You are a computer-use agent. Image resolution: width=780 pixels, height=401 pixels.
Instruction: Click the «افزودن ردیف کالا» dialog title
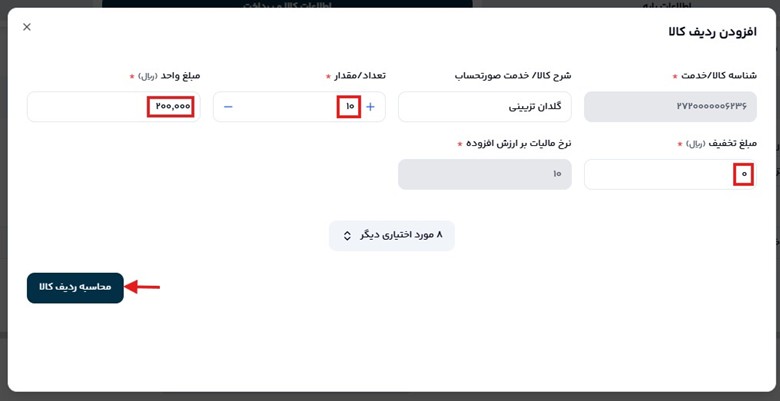[x=712, y=32]
